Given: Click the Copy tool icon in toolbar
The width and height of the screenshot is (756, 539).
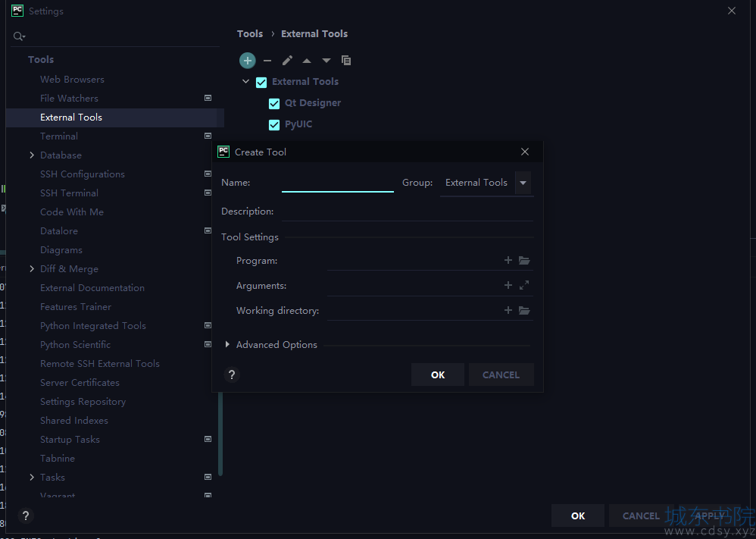Looking at the screenshot, I should coord(346,61).
